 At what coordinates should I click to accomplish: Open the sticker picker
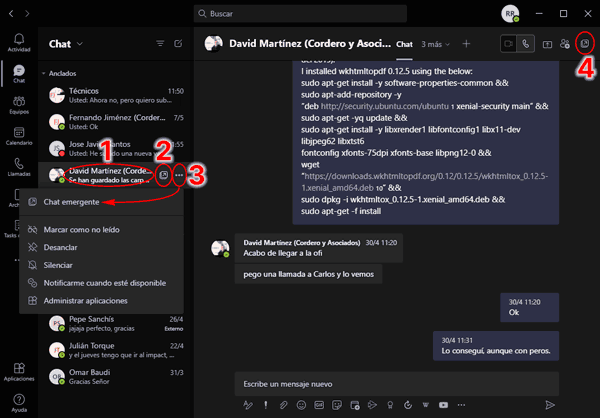(x=337, y=405)
